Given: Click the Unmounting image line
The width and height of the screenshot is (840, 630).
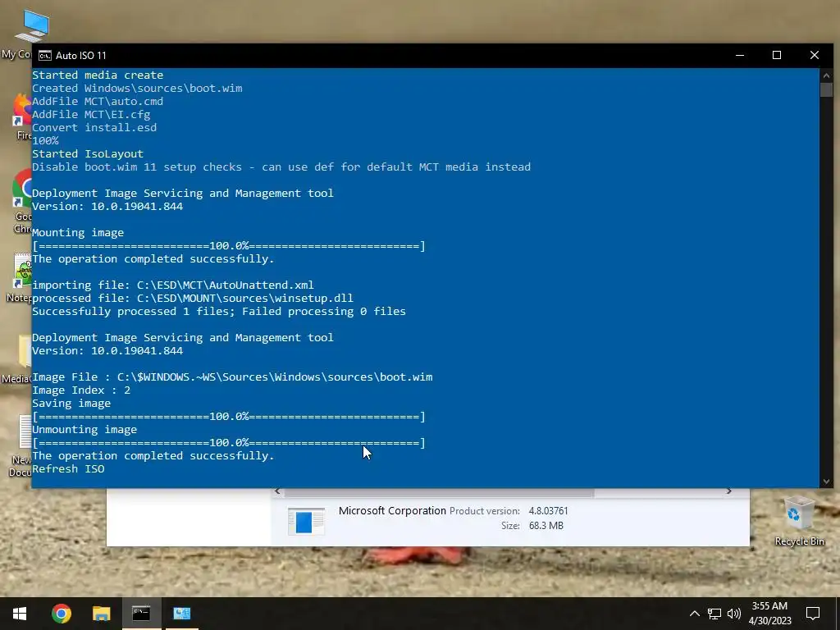Looking at the screenshot, I should click(84, 430).
